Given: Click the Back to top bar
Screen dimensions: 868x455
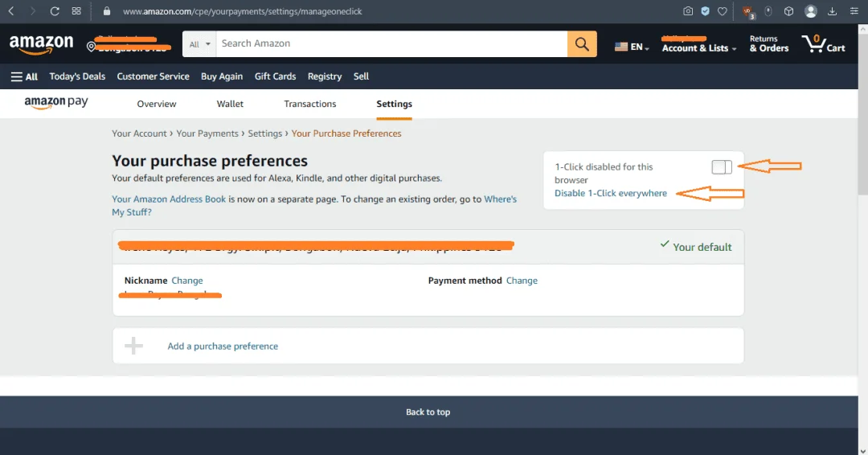Looking at the screenshot, I should 429,412.
